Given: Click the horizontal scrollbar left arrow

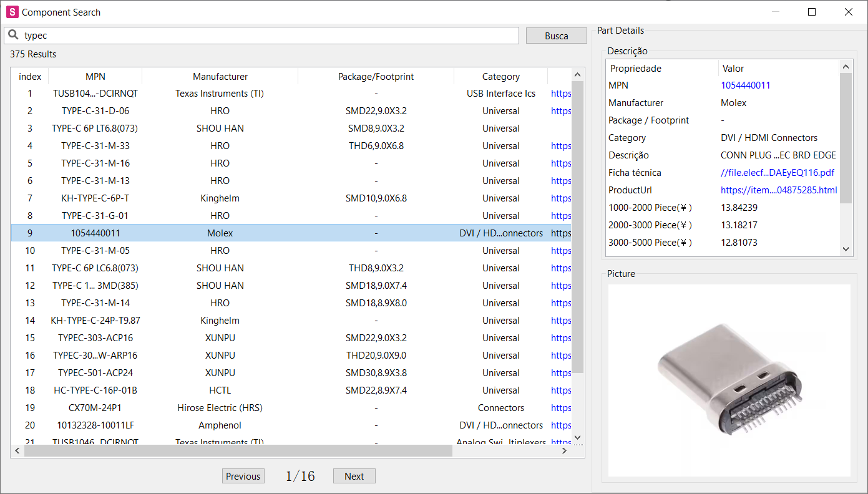Looking at the screenshot, I should [x=17, y=450].
